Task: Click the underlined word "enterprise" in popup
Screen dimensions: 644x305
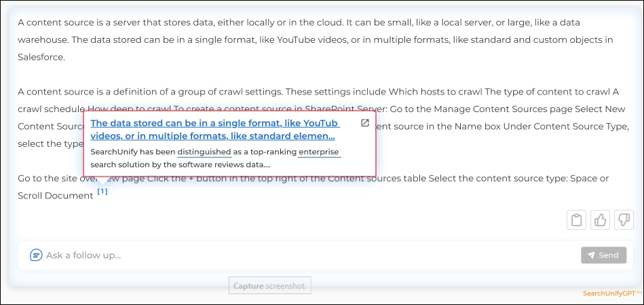Action: (319, 152)
